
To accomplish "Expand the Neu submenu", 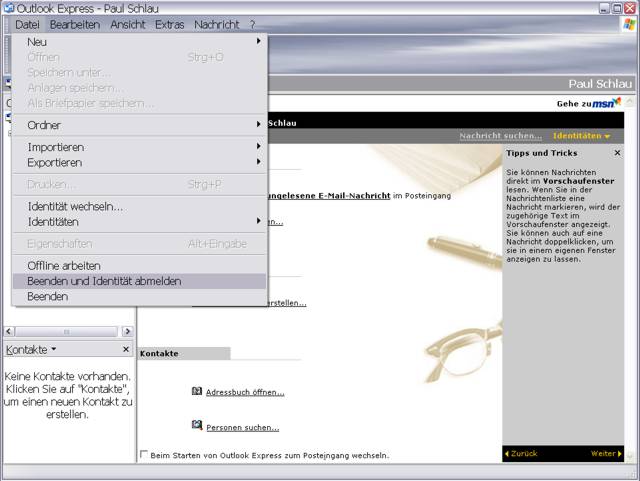I will [x=140, y=42].
